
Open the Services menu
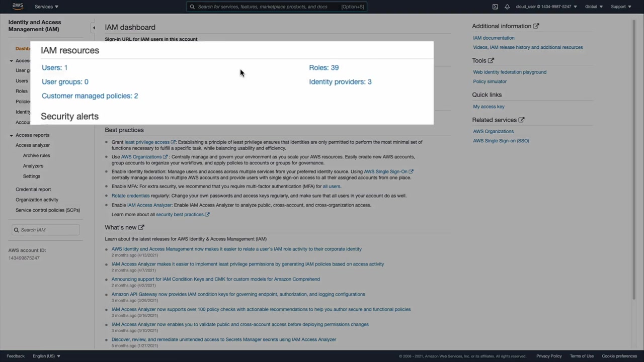pos(46,7)
